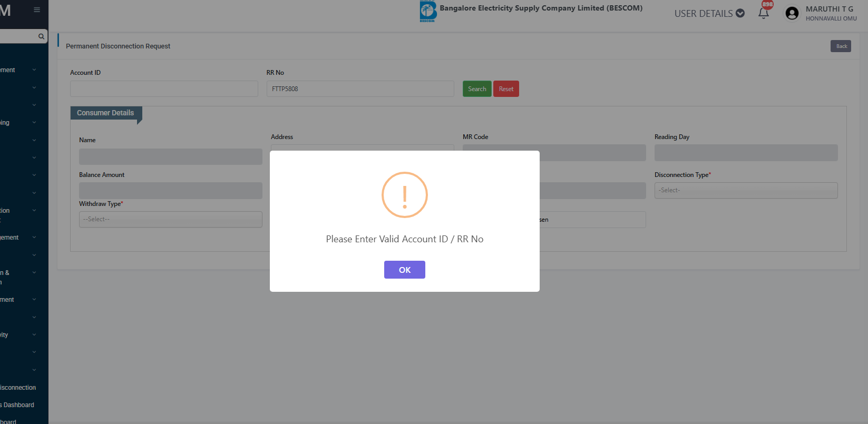Go back using the Back button
Viewport: 868px width, 424px height.
[x=841, y=46]
